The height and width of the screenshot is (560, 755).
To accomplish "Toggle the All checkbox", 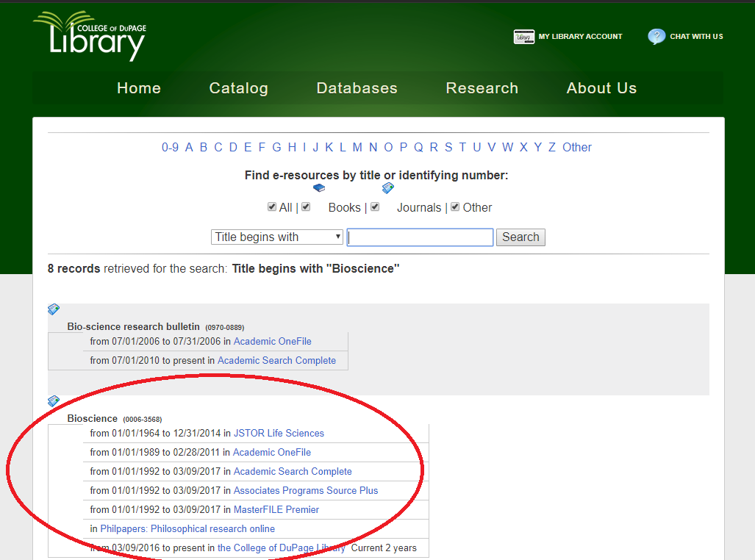I will coord(272,207).
